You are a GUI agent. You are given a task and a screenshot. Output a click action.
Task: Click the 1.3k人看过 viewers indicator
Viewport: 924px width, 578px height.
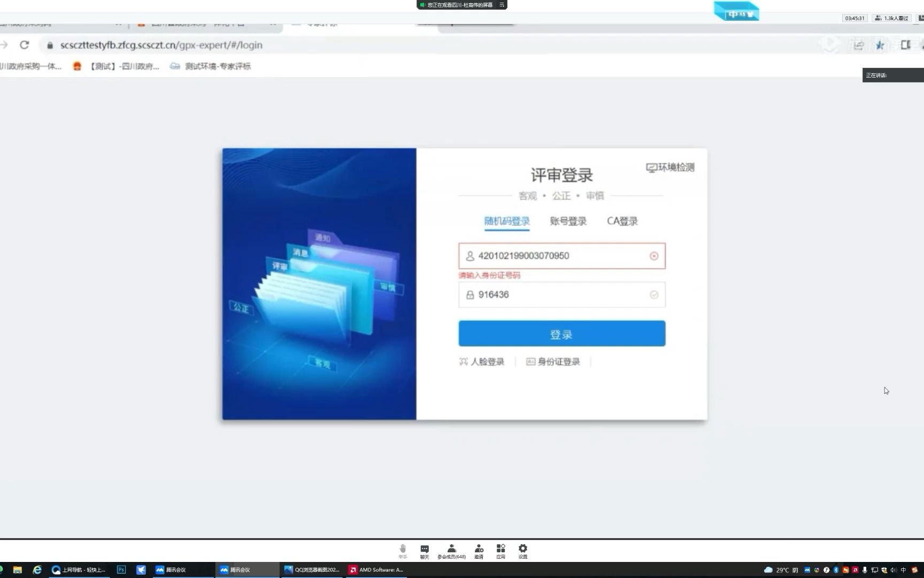point(891,18)
